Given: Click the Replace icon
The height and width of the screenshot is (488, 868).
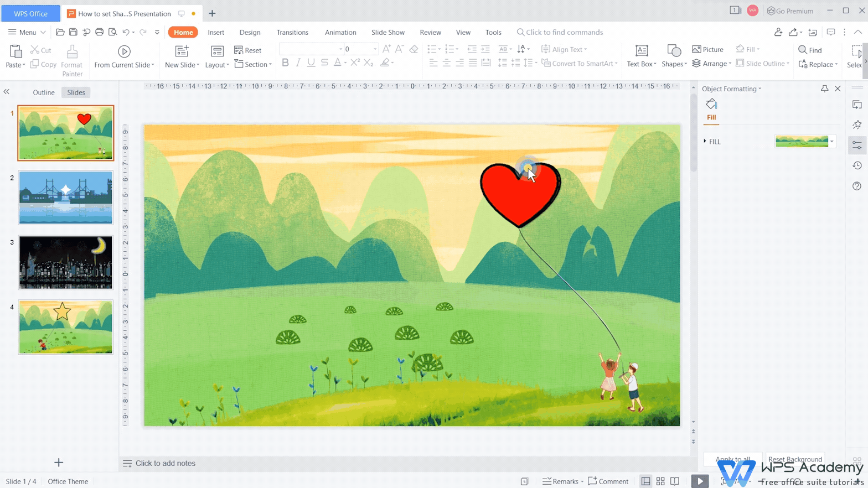Looking at the screenshot, I should 803,64.
